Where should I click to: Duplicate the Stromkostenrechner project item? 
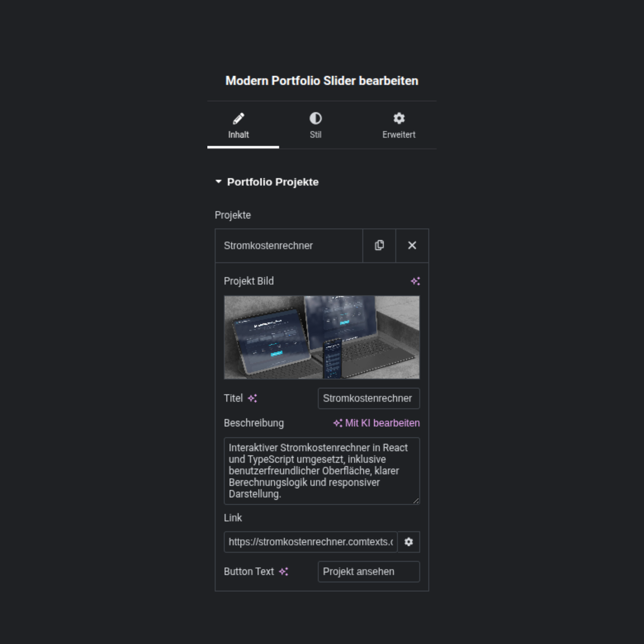[x=379, y=245]
